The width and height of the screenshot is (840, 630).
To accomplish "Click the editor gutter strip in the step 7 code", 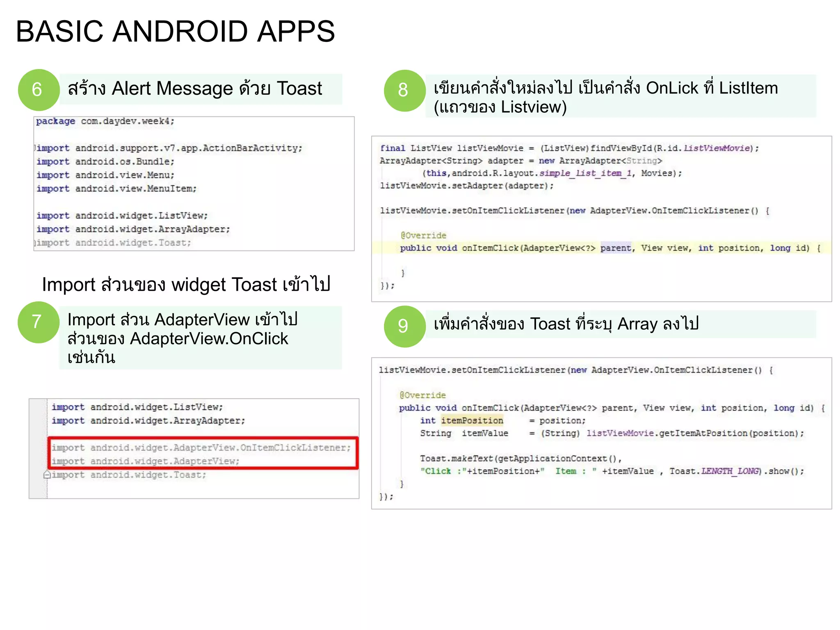I will [x=38, y=448].
